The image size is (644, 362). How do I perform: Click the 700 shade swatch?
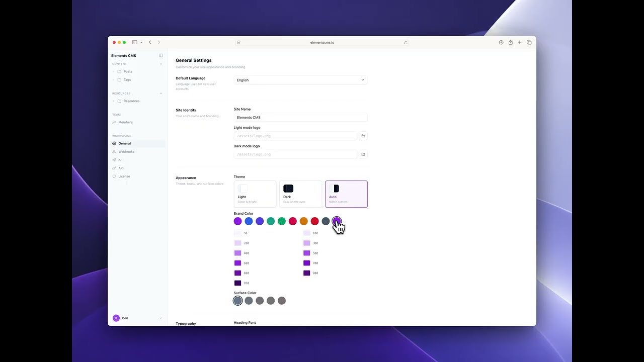pos(307,263)
